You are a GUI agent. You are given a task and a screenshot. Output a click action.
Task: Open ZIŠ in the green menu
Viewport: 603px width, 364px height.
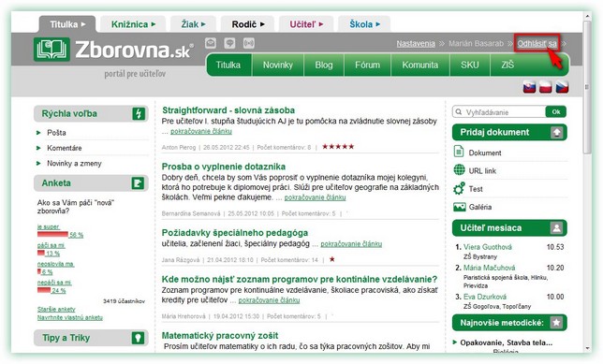point(507,65)
